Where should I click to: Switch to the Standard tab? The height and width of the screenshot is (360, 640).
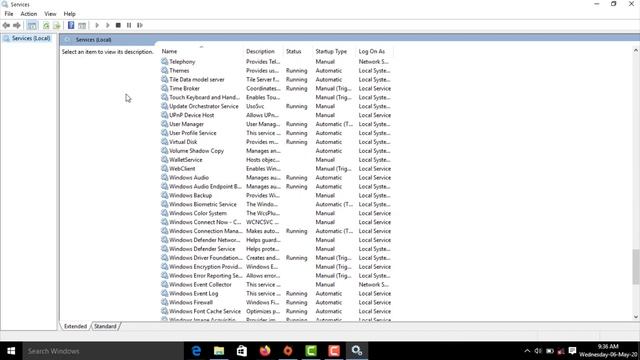point(105,326)
